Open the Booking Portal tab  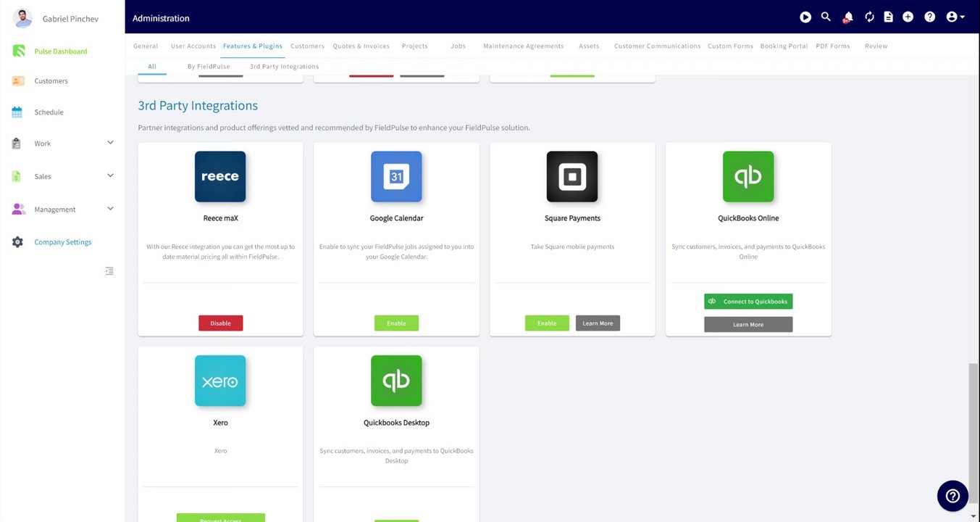pyautogui.click(x=784, y=46)
